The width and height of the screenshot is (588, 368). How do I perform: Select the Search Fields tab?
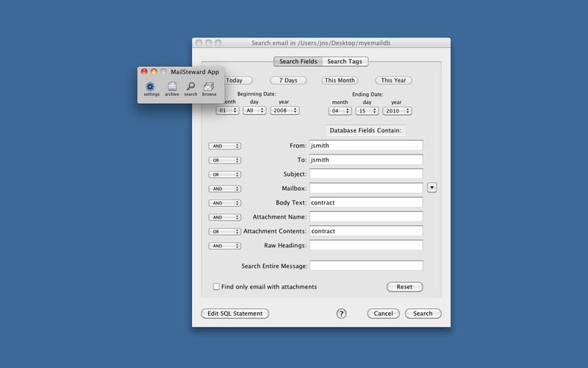[298, 62]
